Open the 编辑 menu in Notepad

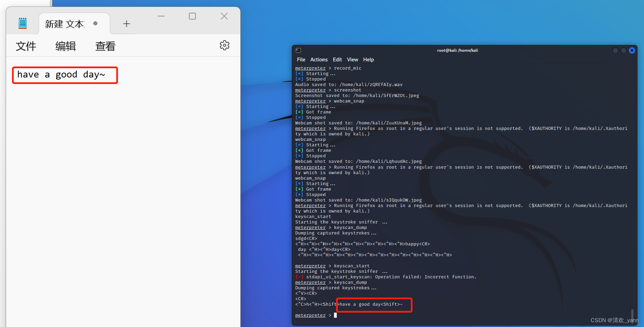click(x=66, y=46)
